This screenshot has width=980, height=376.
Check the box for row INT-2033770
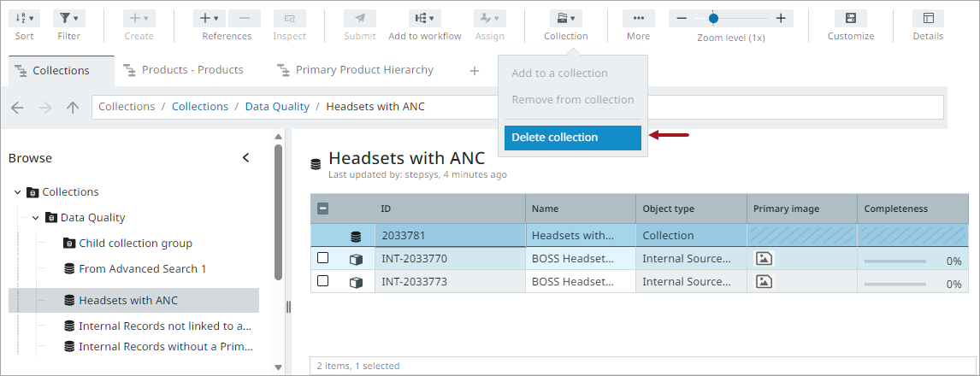[x=323, y=258]
